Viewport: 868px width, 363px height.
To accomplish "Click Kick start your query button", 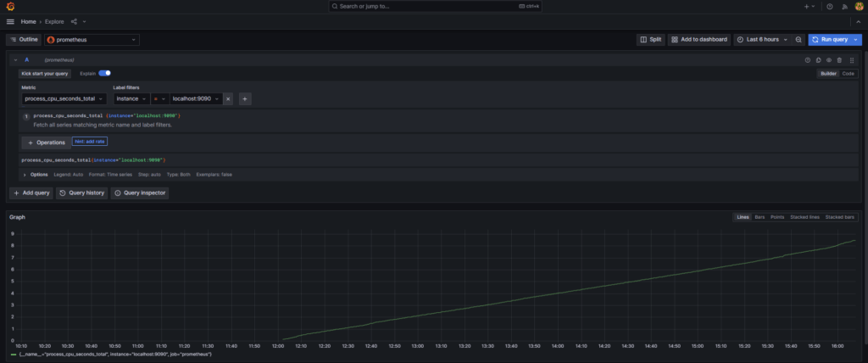I will pyautogui.click(x=45, y=73).
